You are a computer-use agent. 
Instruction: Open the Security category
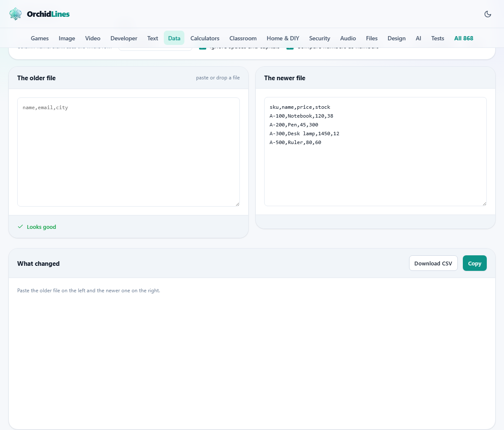coord(320,38)
